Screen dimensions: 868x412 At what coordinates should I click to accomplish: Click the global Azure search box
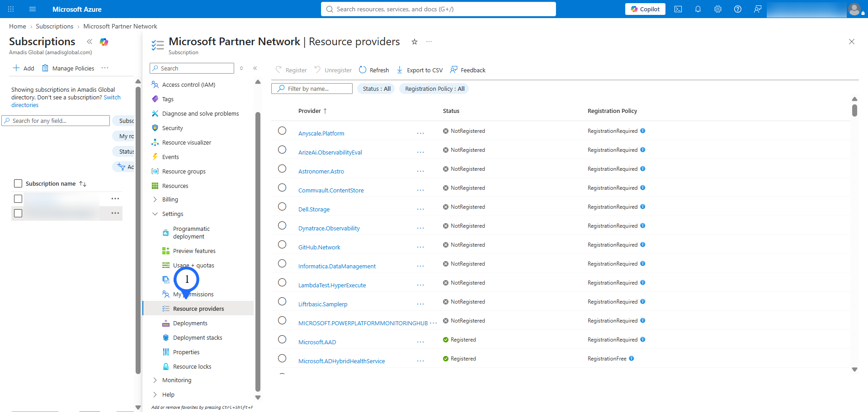pyautogui.click(x=439, y=9)
